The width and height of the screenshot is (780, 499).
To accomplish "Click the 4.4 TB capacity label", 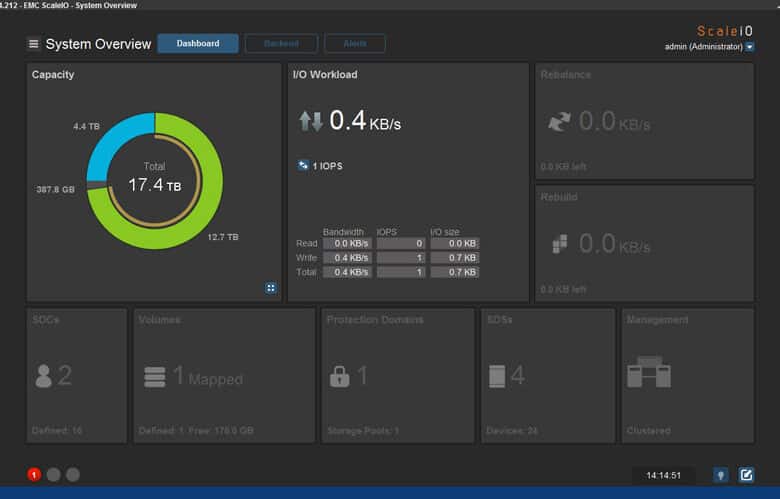I will (86, 126).
